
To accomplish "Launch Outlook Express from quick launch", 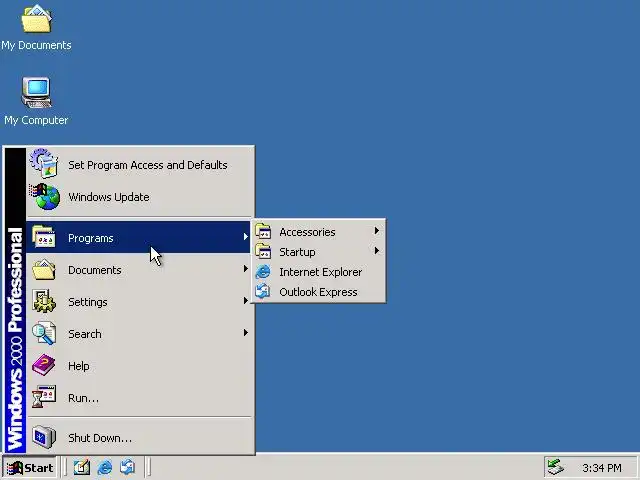I will coord(128,467).
